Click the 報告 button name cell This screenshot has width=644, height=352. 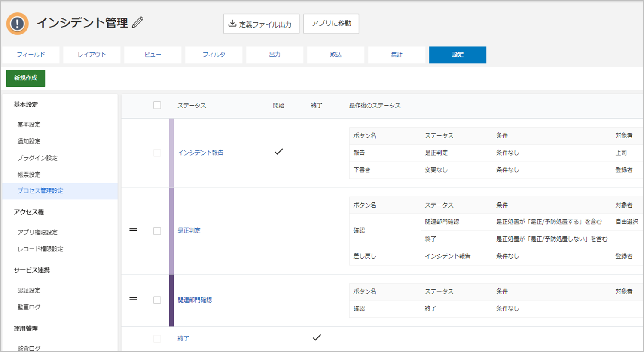(x=359, y=153)
